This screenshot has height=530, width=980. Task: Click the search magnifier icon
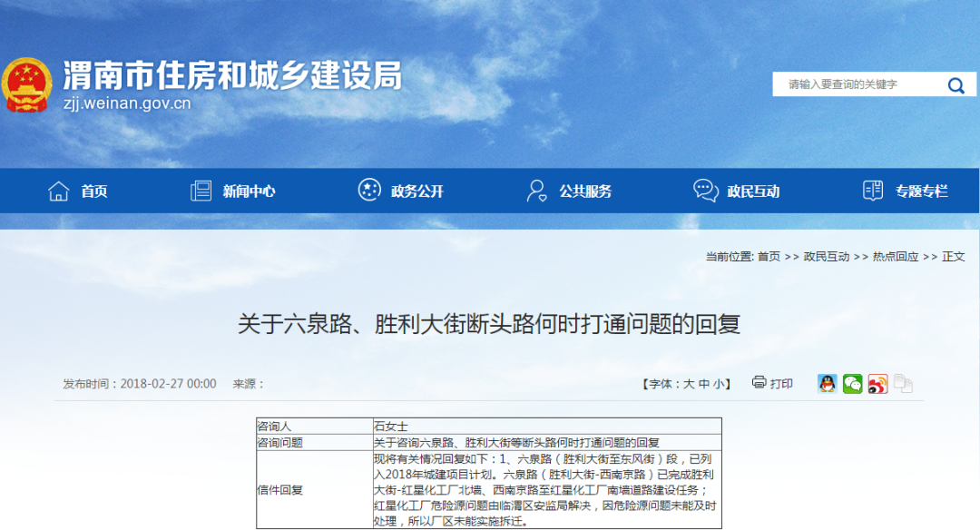955,85
